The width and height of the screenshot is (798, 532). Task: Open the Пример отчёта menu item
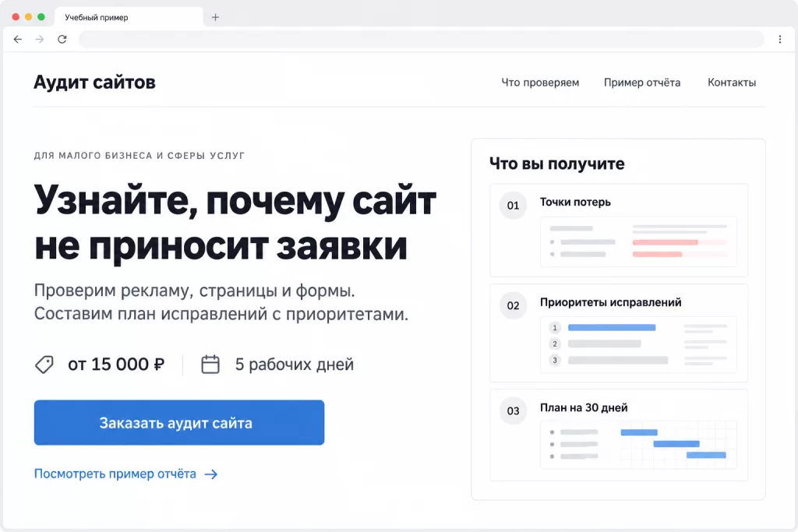pyautogui.click(x=642, y=83)
